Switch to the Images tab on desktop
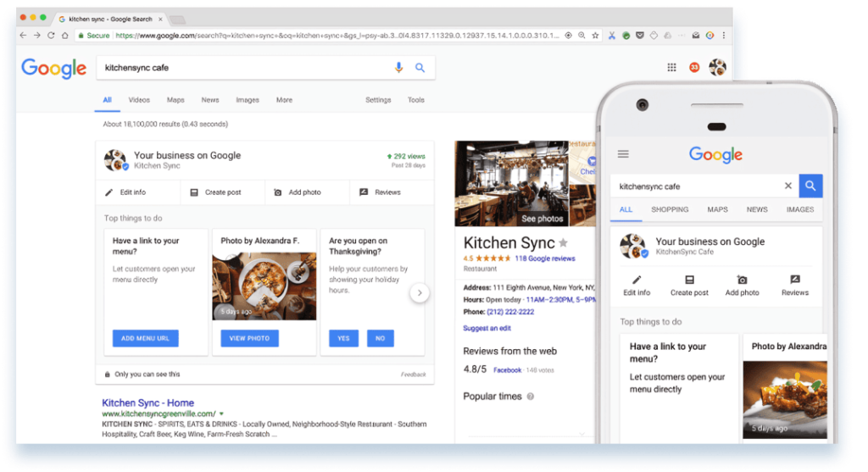This screenshot has width=868, height=472. point(248,100)
